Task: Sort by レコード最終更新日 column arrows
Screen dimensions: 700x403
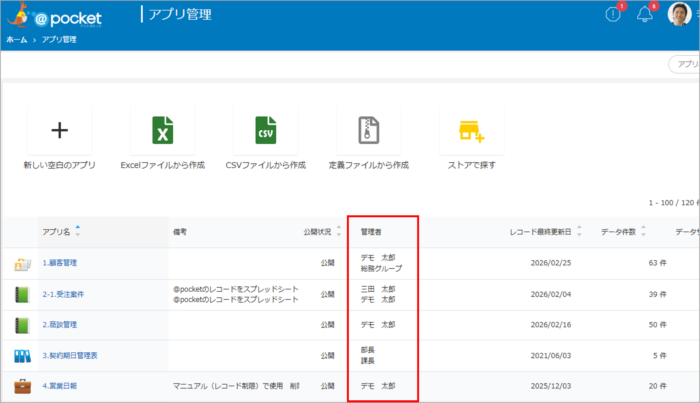Action: [x=578, y=231]
